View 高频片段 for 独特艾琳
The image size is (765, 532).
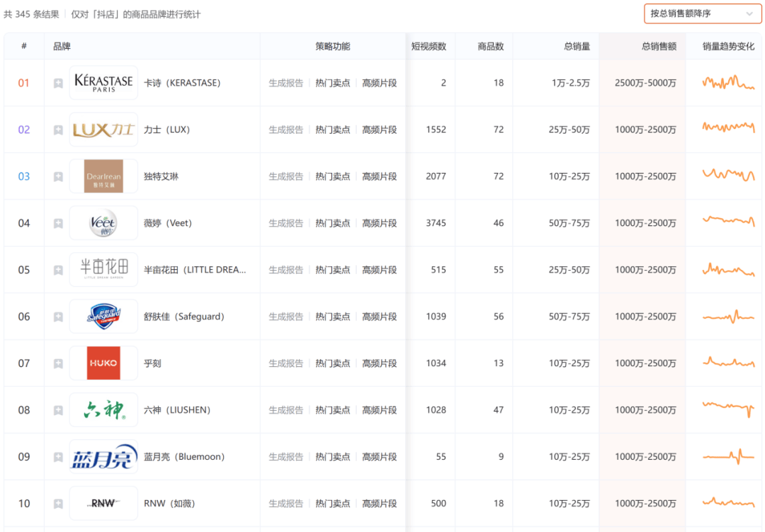379,176
